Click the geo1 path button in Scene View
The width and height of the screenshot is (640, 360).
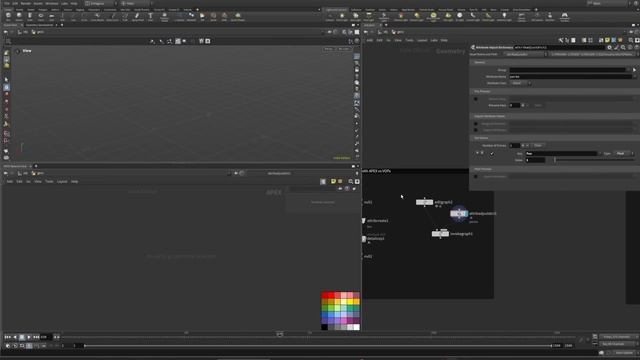click(37, 32)
